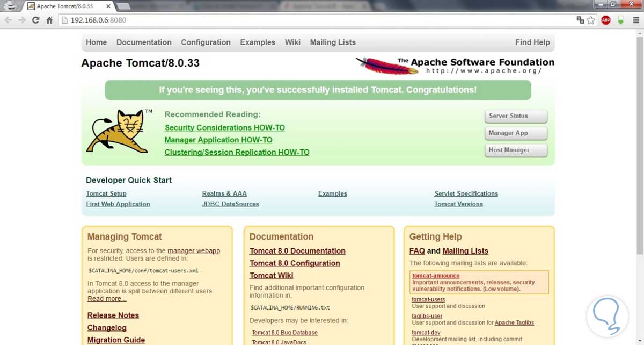
Task: Open the Tomcat Setup link
Action: pyautogui.click(x=106, y=193)
